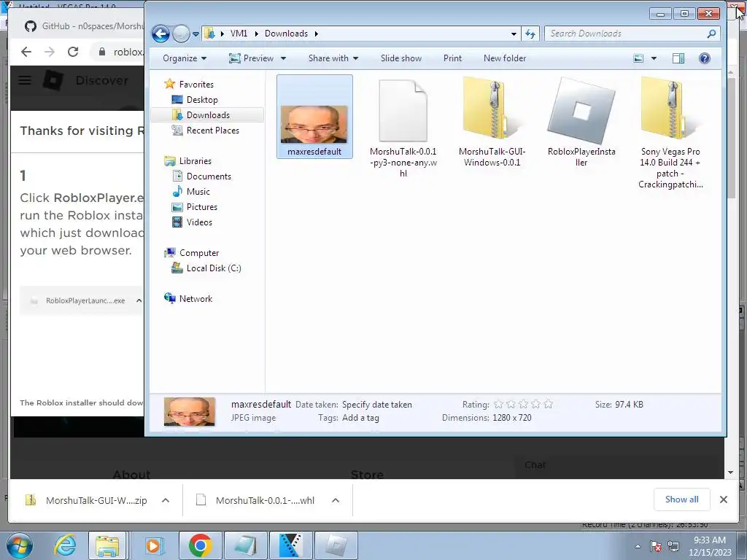This screenshot has width=747, height=560.
Task: Open the Pictures library
Action: [x=201, y=206]
